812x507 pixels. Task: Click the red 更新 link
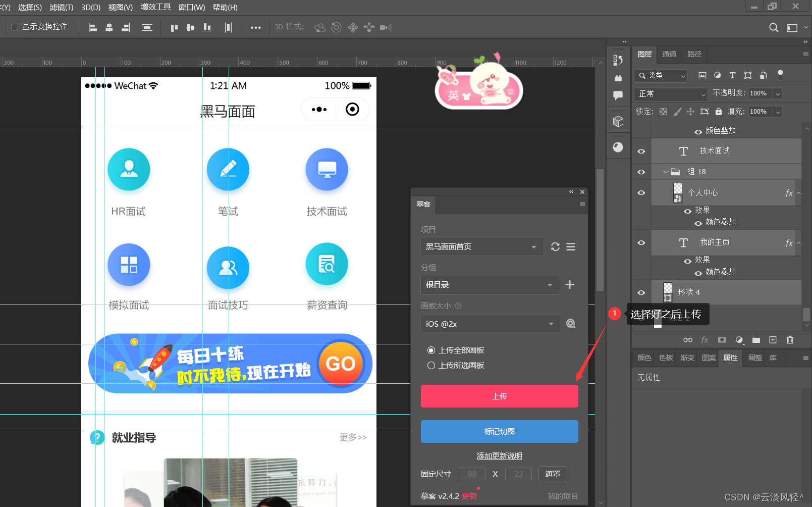coord(469,496)
